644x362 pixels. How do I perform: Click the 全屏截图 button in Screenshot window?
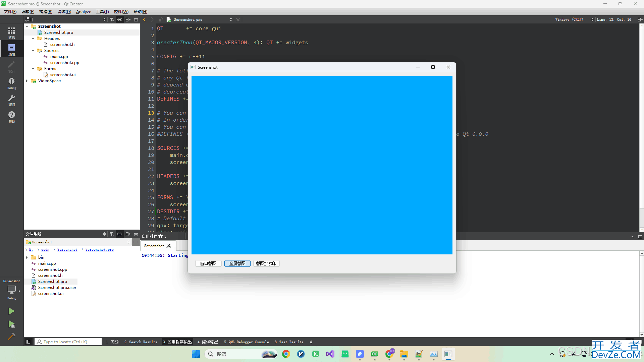[x=237, y=263]
